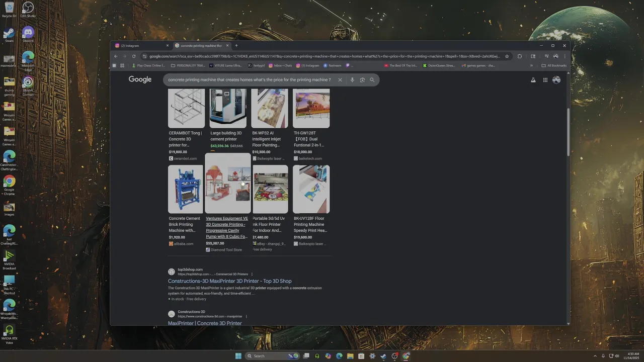The width and height of the screenshot is (644, 362).
Task: Open Google Chrome desktop shortcut
Action: (x=9, y=185)
